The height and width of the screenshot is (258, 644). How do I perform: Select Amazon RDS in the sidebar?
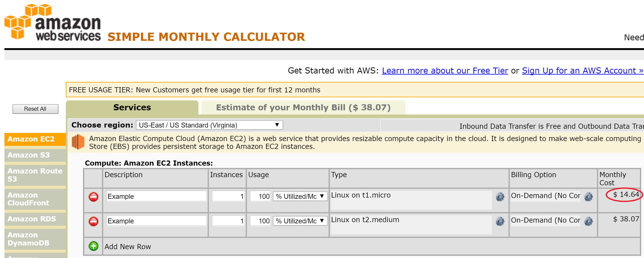pyautogui.click(x=35, y=219)
